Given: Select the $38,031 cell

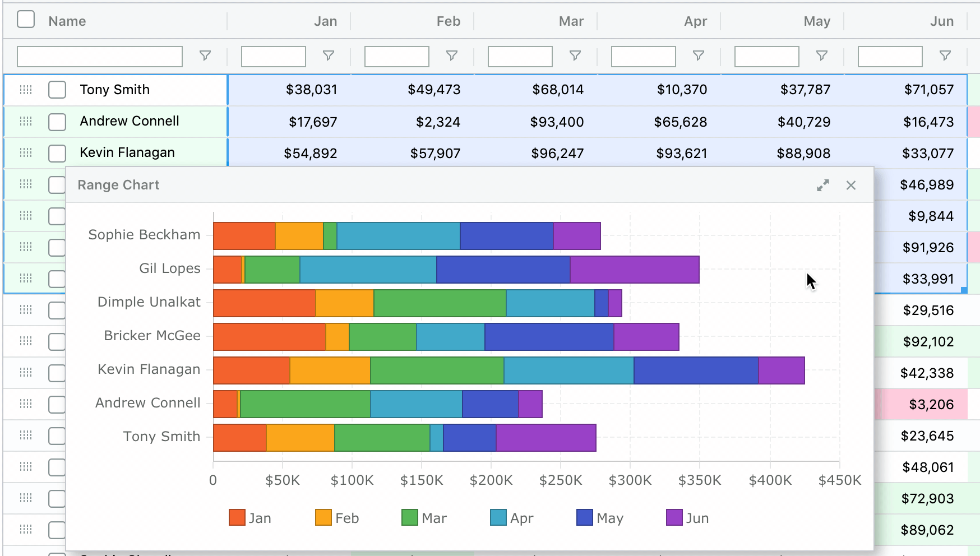Looking at the screenshot, I should [289, 90].
